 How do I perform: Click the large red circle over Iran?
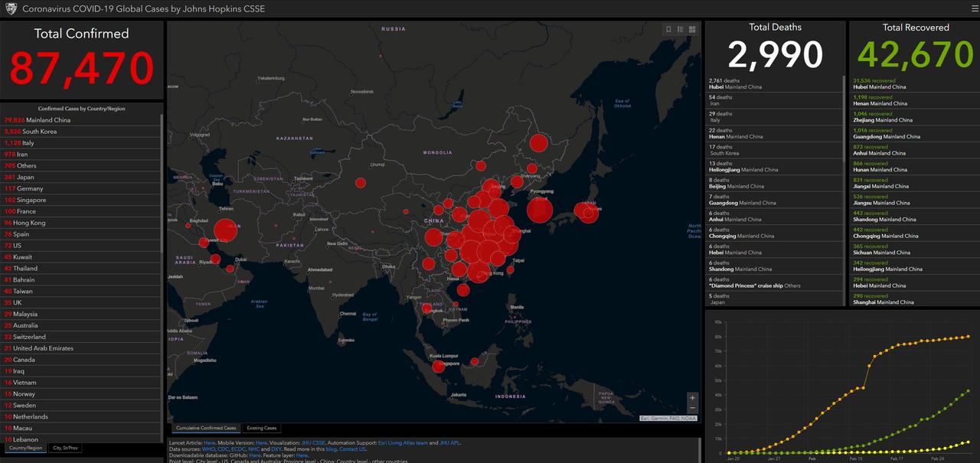click(225, 230)
